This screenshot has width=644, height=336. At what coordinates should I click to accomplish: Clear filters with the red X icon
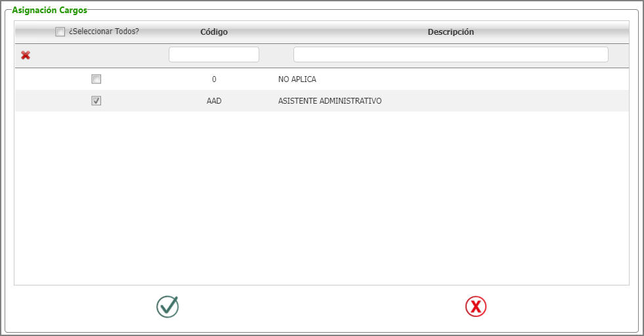[x=26, y=55]
